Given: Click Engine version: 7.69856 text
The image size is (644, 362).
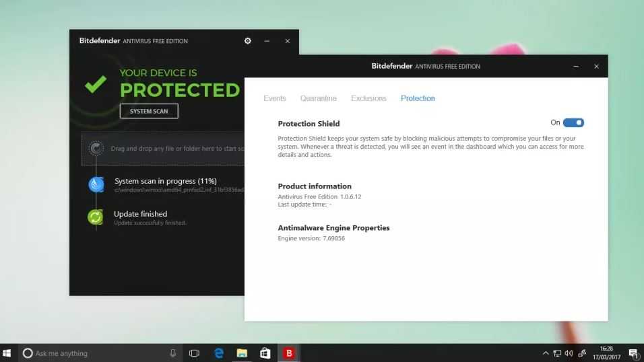Looking at the screenshot, I should point(311,238).
